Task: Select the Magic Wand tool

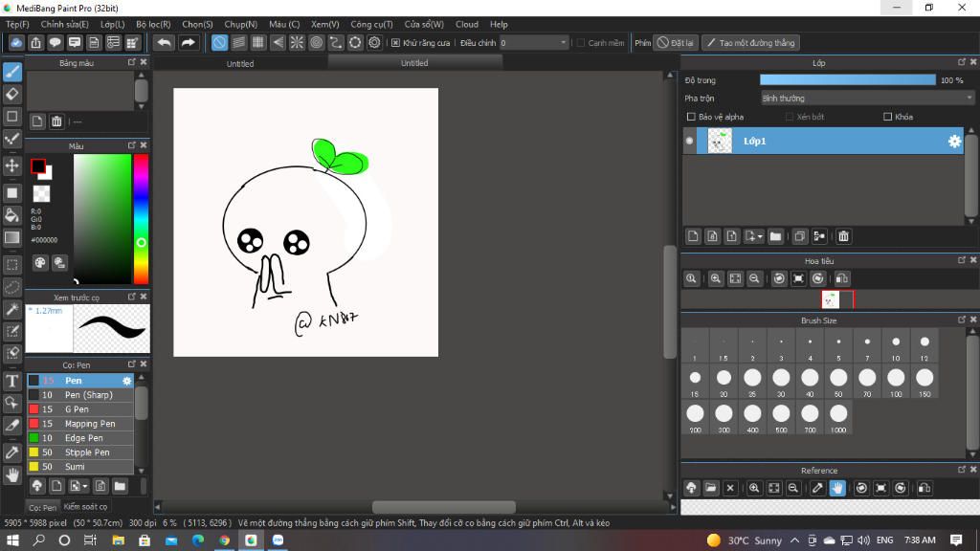Action: coord(11,309)
